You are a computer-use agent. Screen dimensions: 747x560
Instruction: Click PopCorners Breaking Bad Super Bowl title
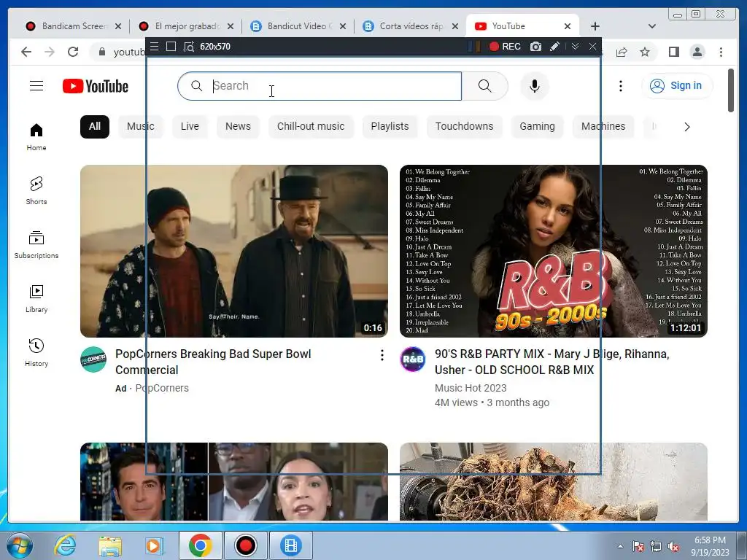click(214, 362)
